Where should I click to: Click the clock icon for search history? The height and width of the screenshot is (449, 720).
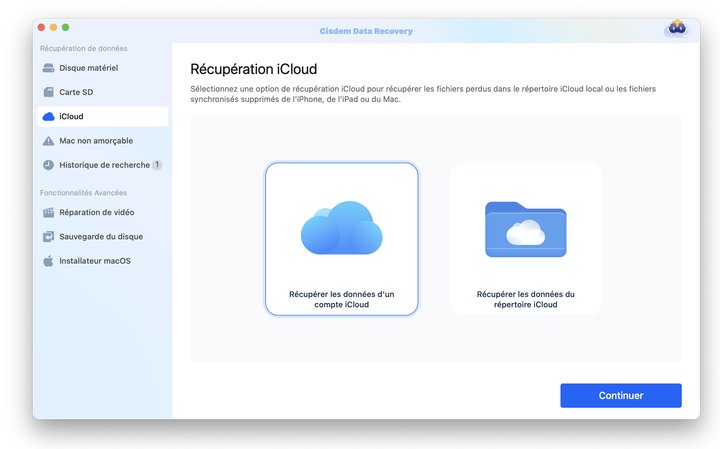point(48,165)
